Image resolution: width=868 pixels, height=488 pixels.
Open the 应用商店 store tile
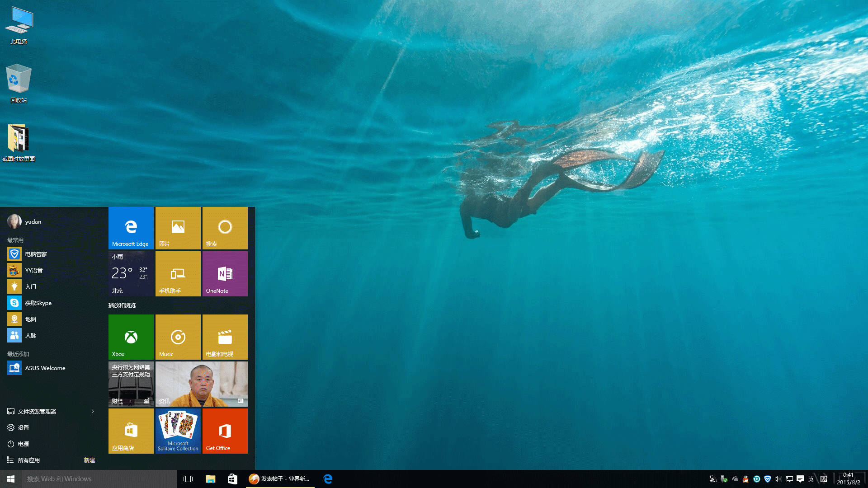coord(131,431)
